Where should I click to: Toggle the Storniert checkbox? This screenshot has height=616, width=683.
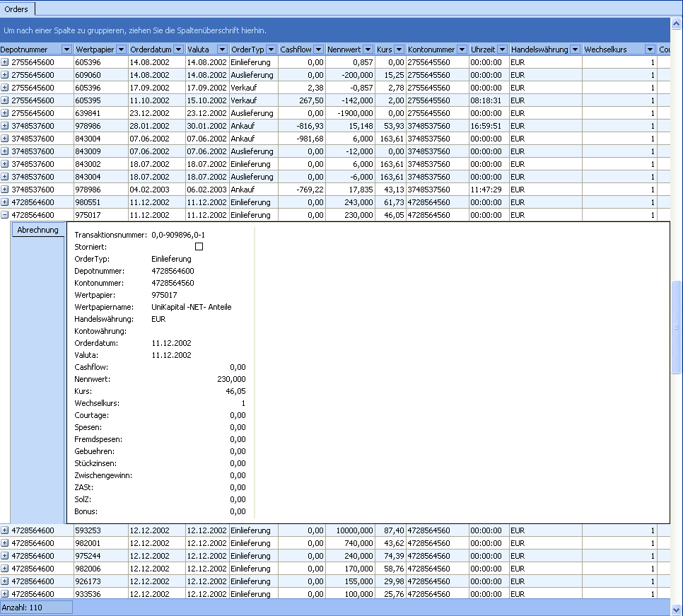tap(199, 247)
